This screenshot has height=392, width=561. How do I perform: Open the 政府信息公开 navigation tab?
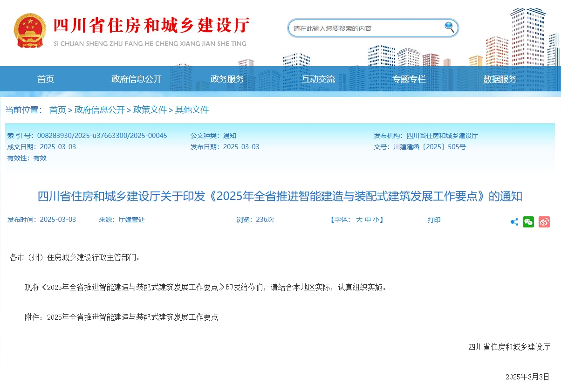(x=137, y=79)
